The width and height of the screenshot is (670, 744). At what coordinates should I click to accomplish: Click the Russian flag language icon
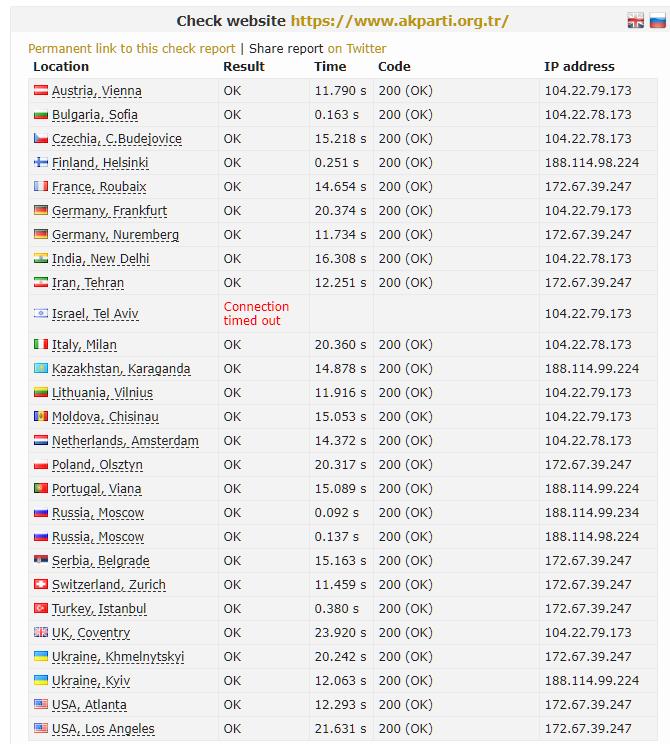click(x=657, y=21)
